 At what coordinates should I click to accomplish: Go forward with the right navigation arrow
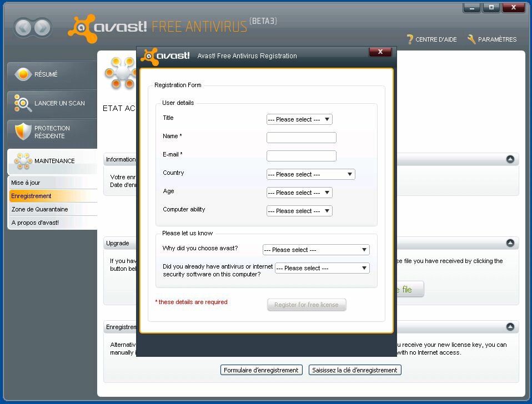pos(42,27)
